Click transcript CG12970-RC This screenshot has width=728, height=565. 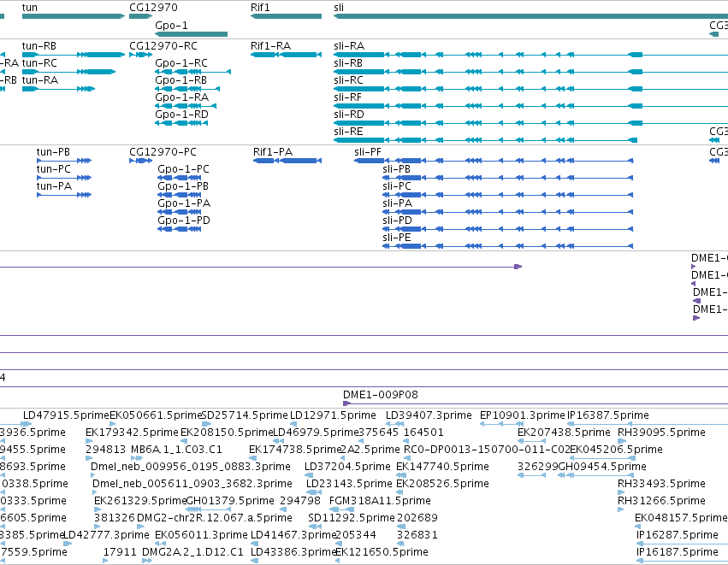pos(140,55)
